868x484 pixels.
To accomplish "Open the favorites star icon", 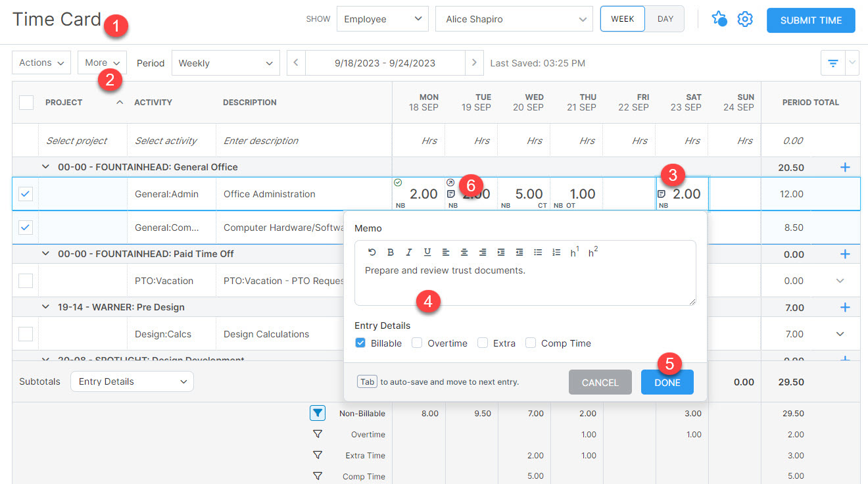I will (x=719, y=19).
